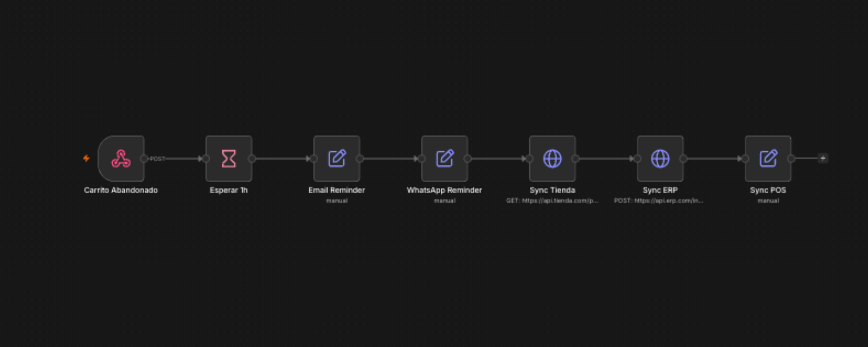Click 'manual' under Email Reminder
The image size is (868, 347).
(337, 200)
